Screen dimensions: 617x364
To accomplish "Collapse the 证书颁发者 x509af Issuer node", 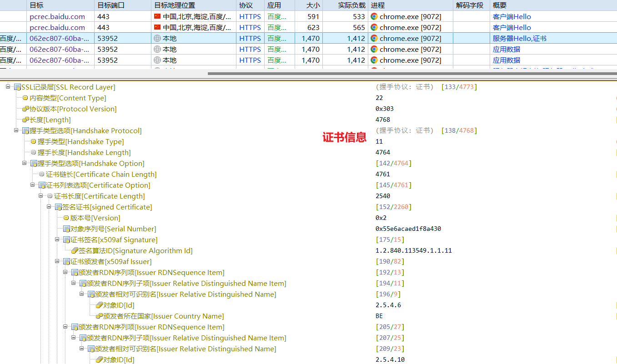I will tap(57, 261).
